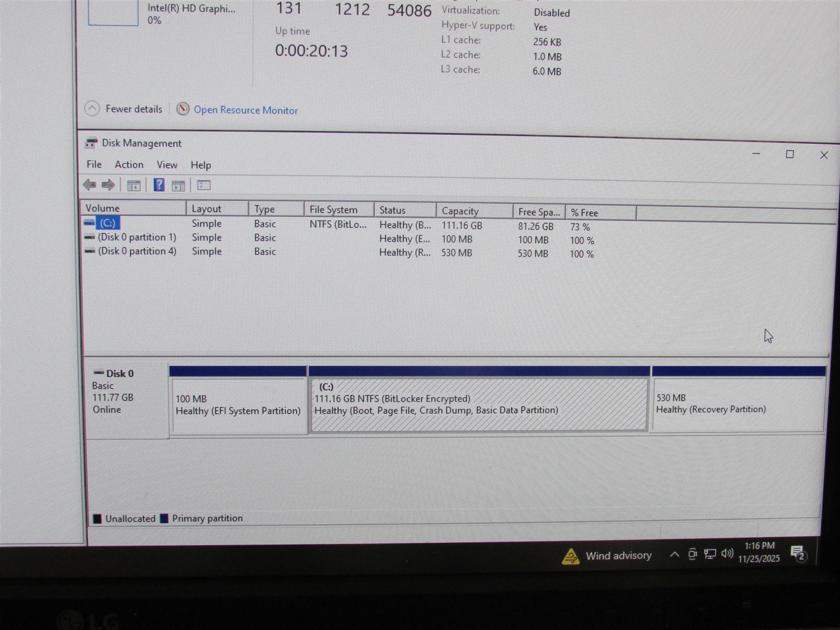The image size is (840, 630).
Task: Toggle the Show/Hide Console Tree toolbar icon
Action: click(134, 185)
